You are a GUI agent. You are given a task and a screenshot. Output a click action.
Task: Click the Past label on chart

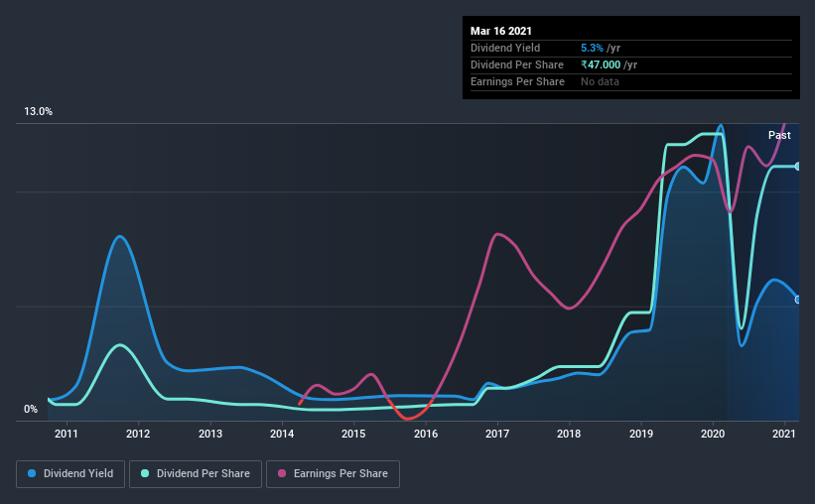pos(779,135)
